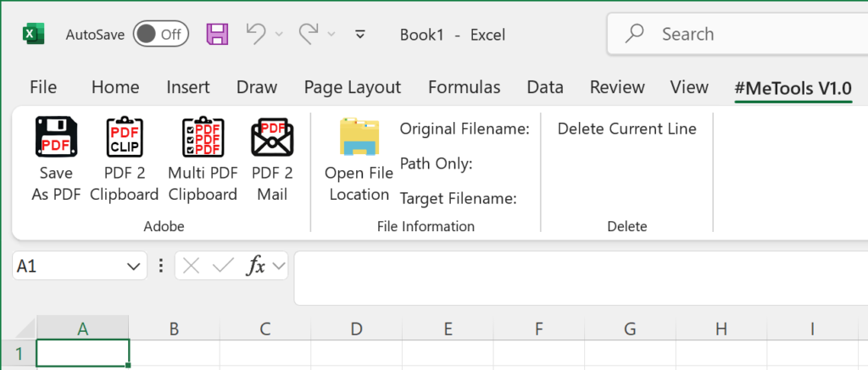
Task: Expand the Undo history dropdown arrow
Action: (279, 35)
